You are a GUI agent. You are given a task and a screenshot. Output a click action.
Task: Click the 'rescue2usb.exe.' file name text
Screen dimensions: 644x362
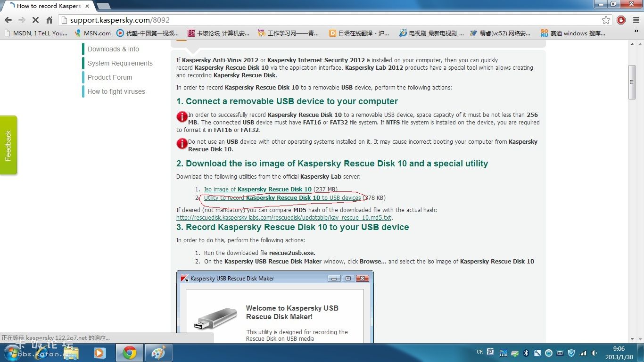tap(292, 253)
